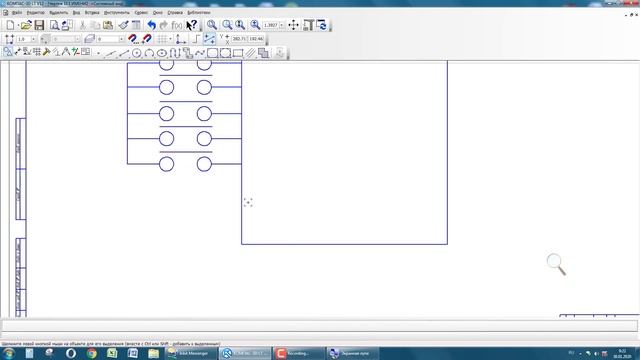Create a new document with New icon

click(10, 25)
